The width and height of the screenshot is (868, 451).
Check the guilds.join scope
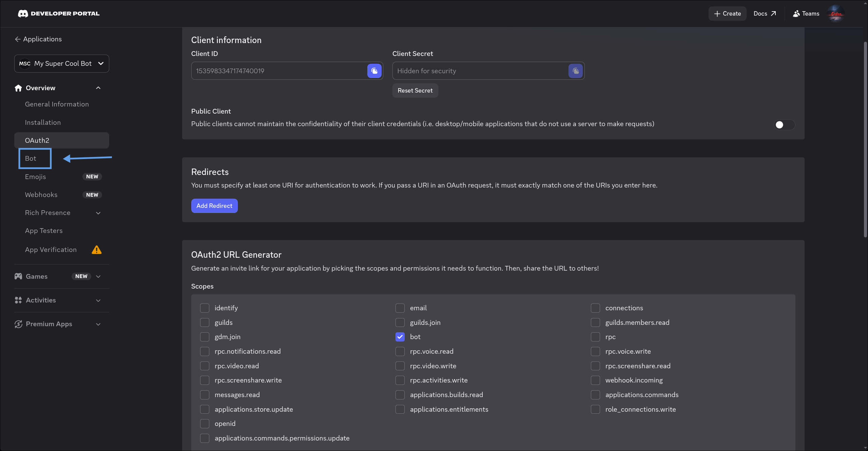click(x=400, y=322)
